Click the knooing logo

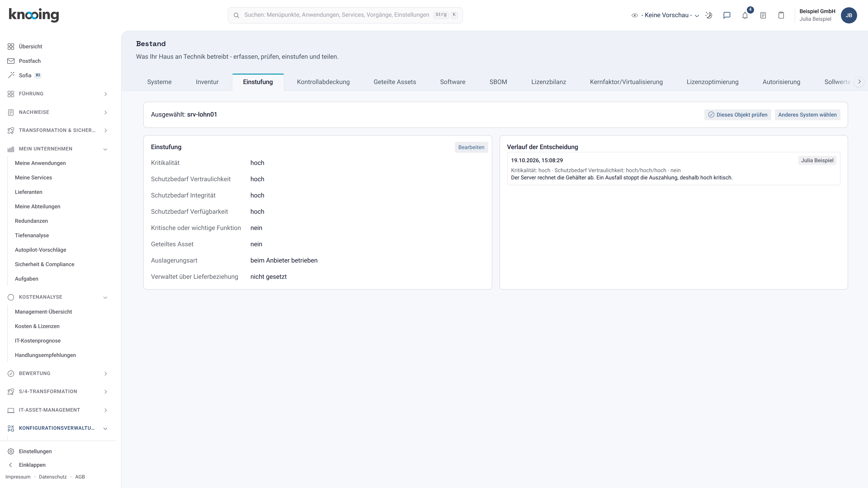point(34,15)
